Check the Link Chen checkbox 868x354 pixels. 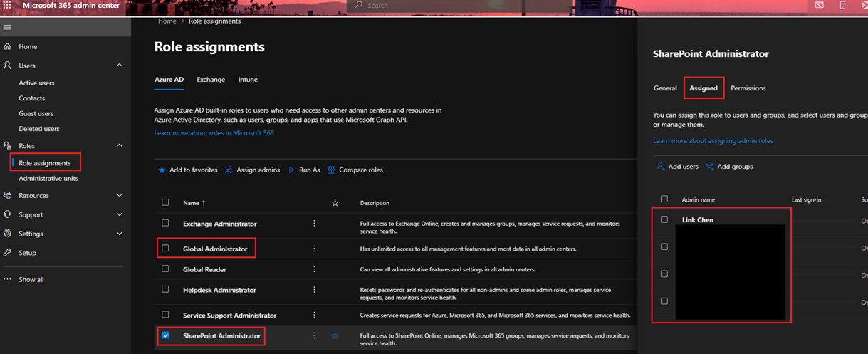coord(664,219)
